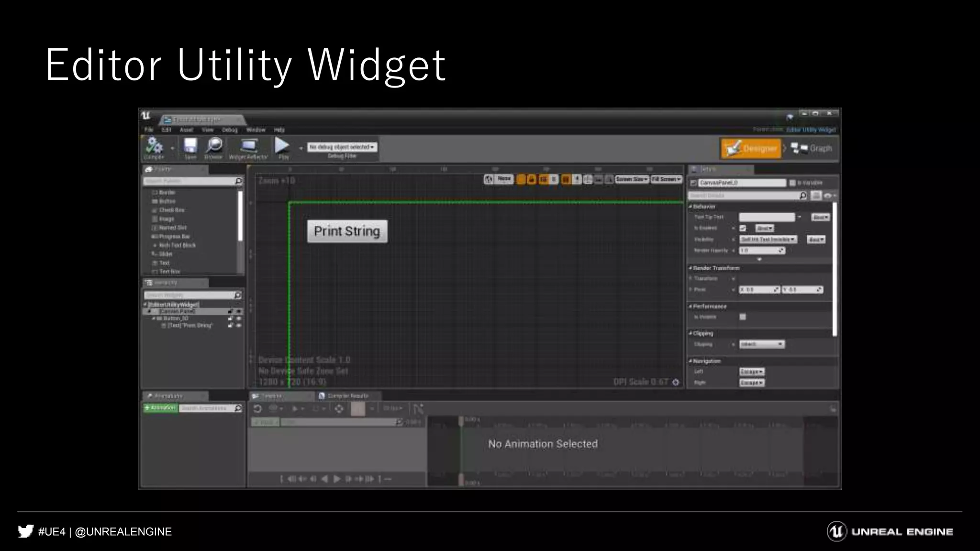Toggle the Is Variable checkbox
Viewport: 980px width, 551px height.
coord(792,183)
